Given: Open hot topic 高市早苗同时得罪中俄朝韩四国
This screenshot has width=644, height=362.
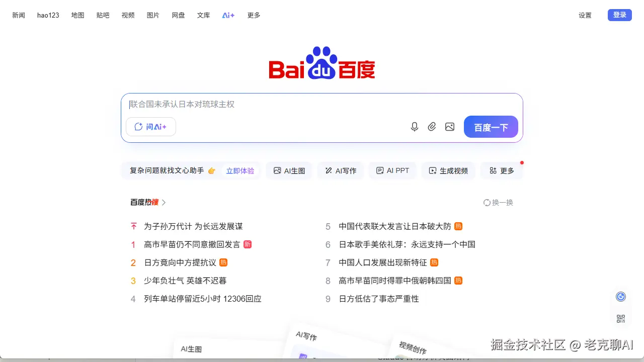Looking at the screenshot, I should [x=395, y=281].
